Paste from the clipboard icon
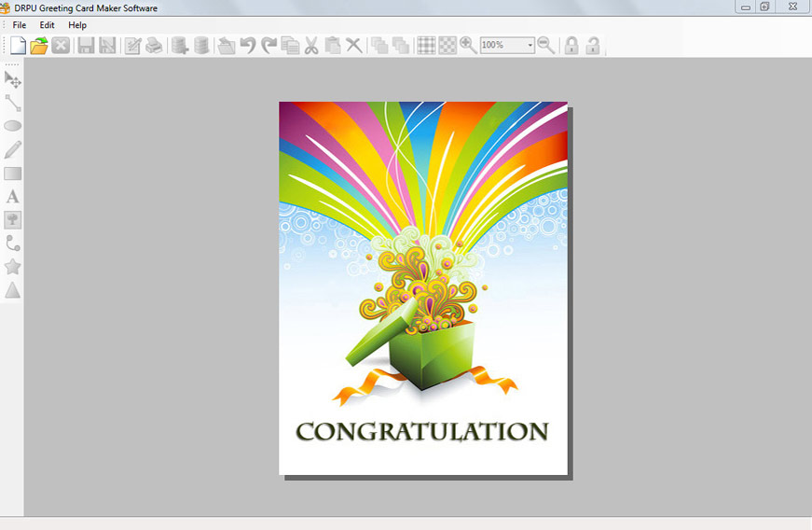This screenshot has height=530, width=812. [333, 46]
